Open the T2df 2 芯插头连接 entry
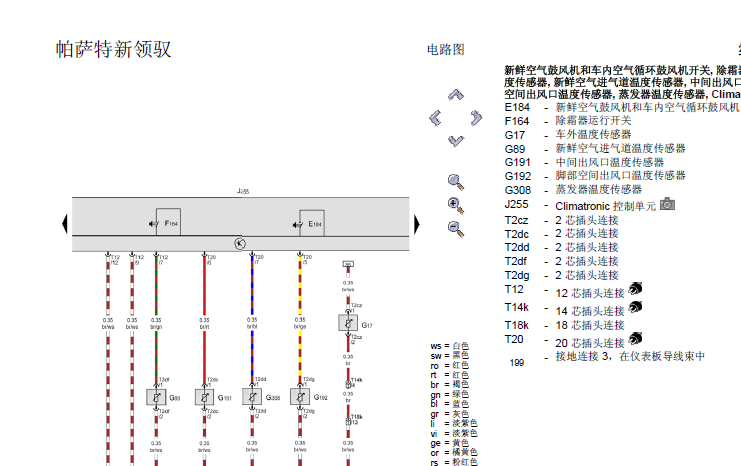The image size is (741, 466). (x=561, y=261)
